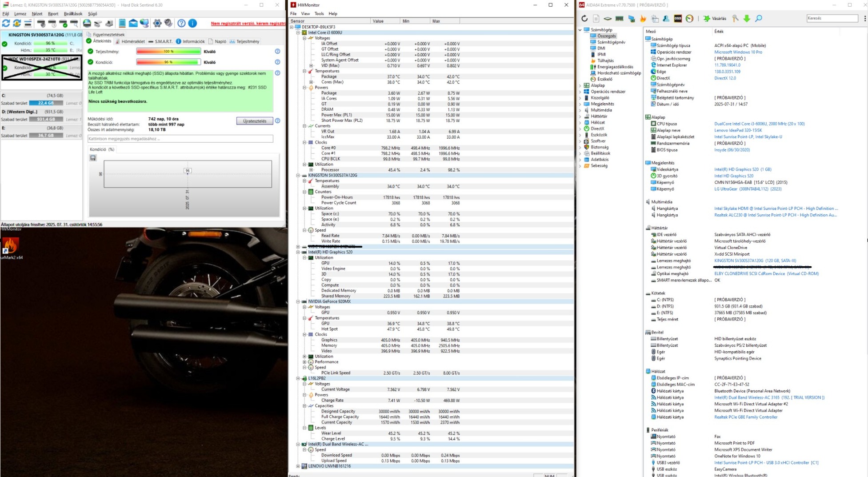Click the blue info icon in Hard Disk Sentinel toolbar
Viewport: 868px width, 477px height.
click(x=192, y=23)
